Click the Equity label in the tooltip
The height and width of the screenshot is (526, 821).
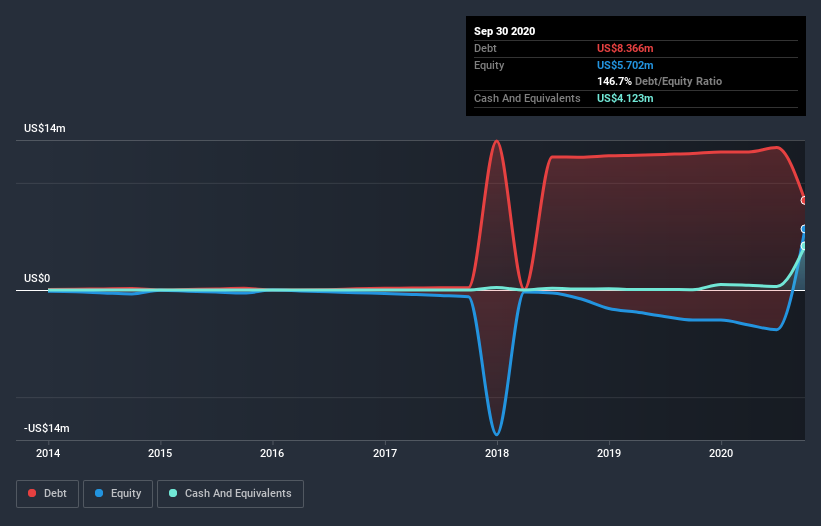point(489,65)
